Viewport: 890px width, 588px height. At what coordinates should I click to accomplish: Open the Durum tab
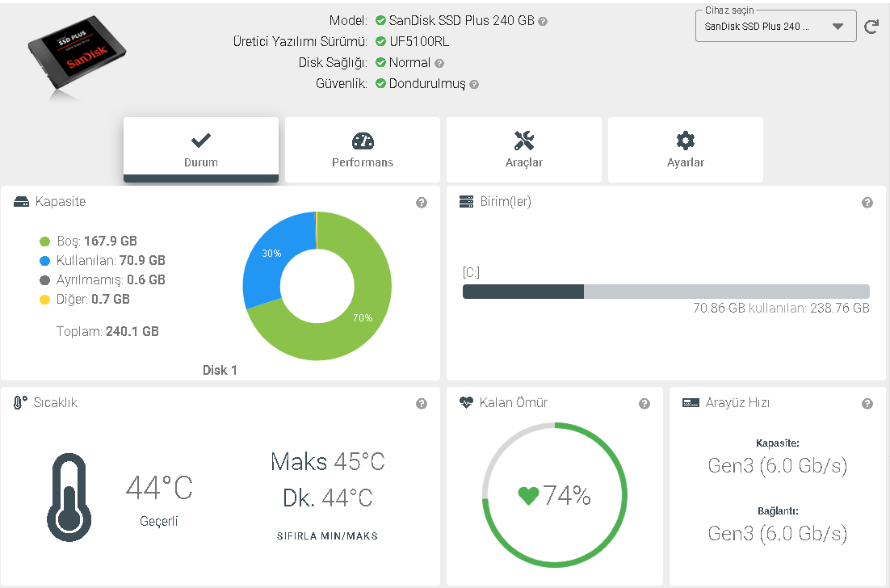201,150
